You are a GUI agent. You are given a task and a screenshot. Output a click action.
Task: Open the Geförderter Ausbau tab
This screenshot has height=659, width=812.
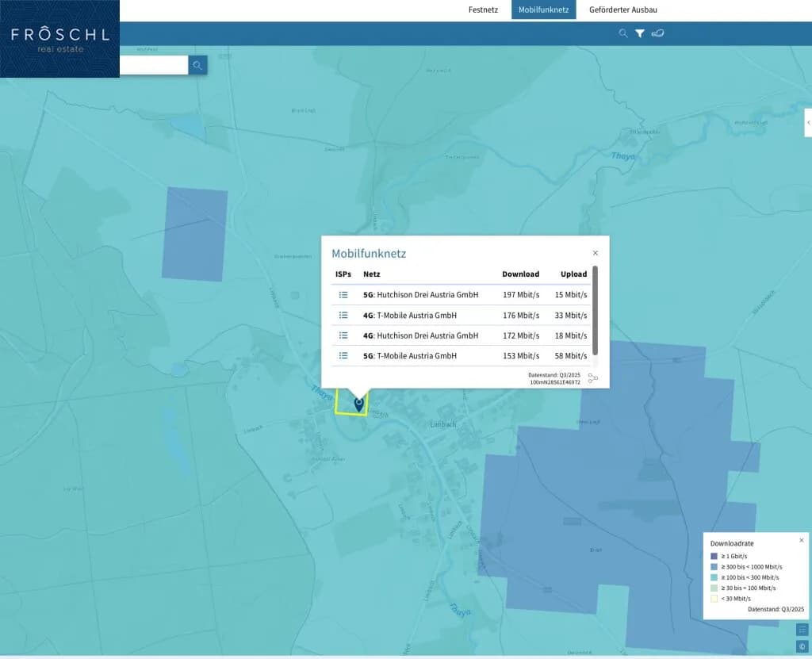(x=623, y=10)
